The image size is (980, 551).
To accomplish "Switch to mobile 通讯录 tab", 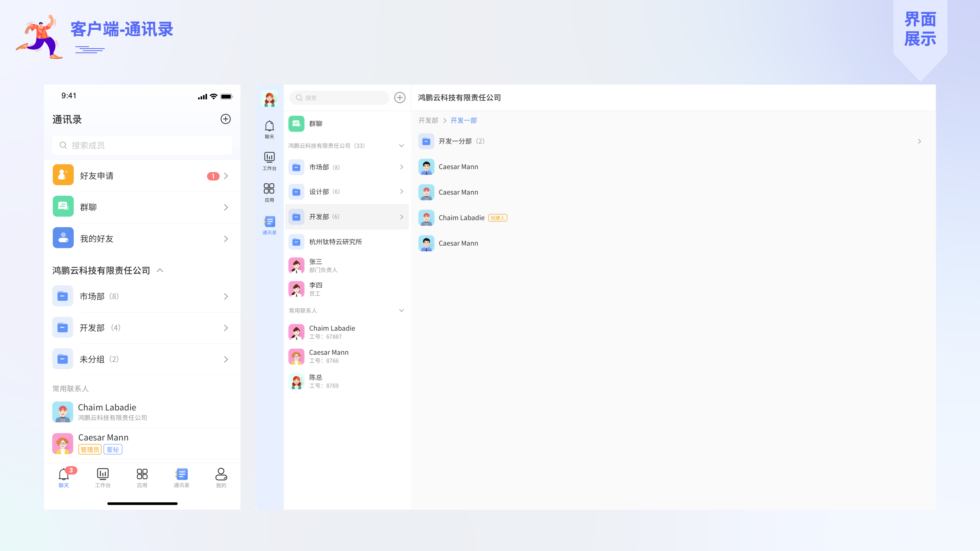I will tap(181, 478).
